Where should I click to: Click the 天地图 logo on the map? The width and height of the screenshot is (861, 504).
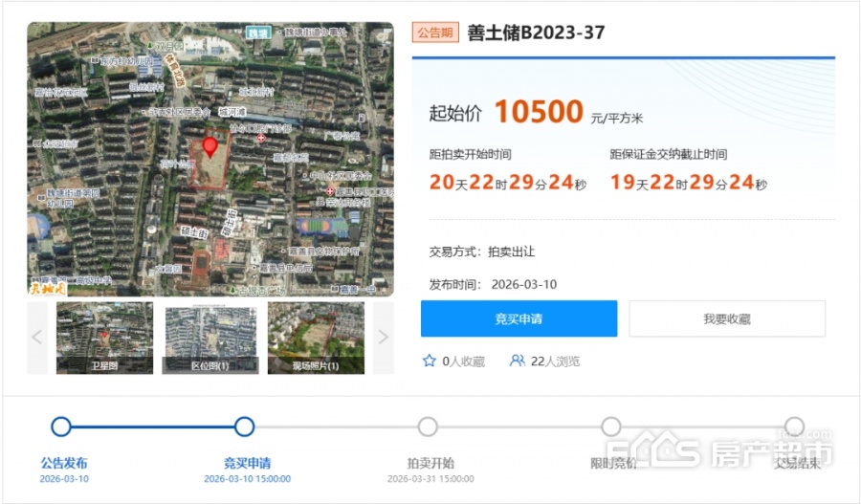pos(47,286)
